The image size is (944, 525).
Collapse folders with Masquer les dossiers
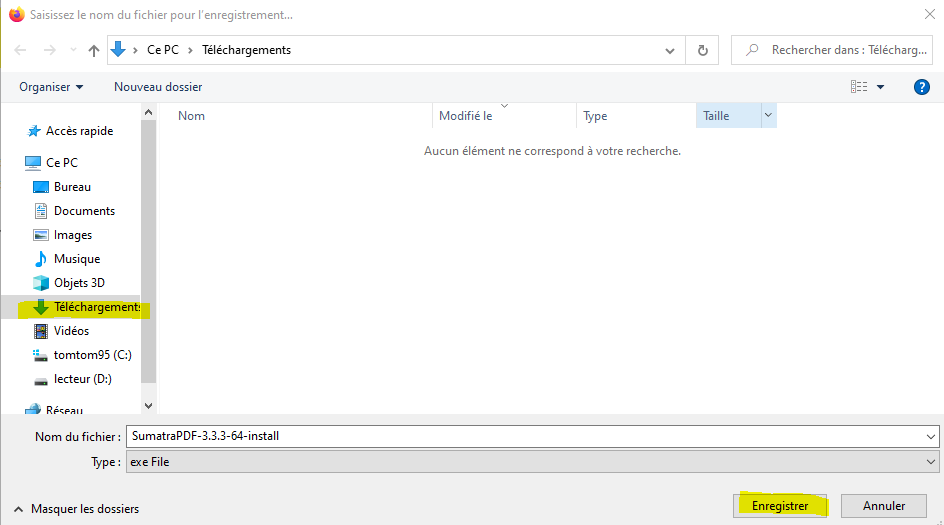tap(76, 509)
